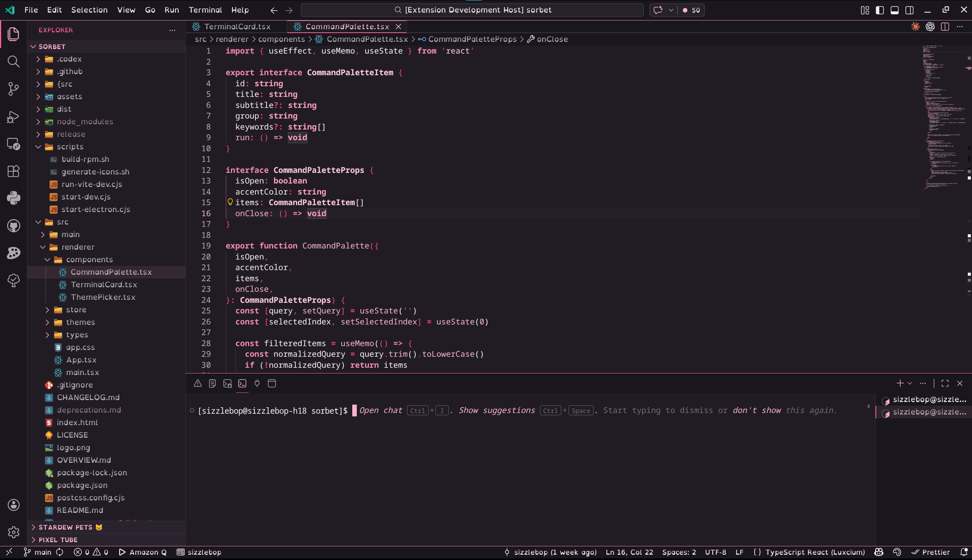
Task: Split the editor to the right
Action: tap(945, 27)
